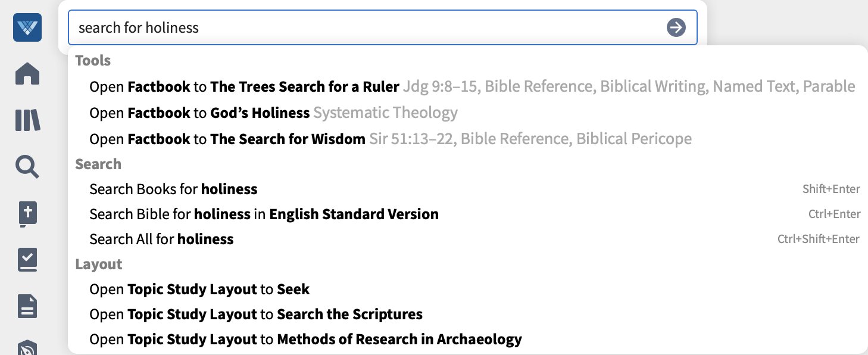
Task: Open the Search magnifier icon in sidebar
Action: pyautogui.click(x=27, y=167)
